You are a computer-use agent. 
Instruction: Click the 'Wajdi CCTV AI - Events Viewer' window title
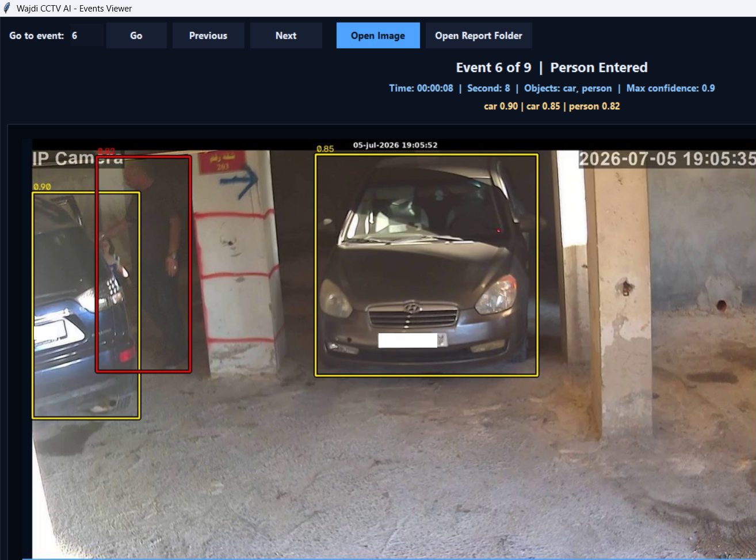click(74, 9)
